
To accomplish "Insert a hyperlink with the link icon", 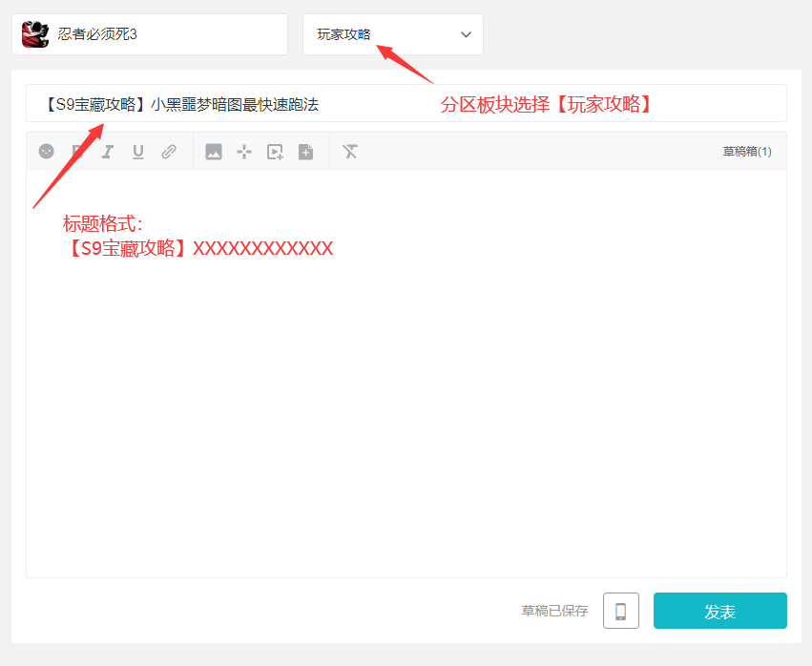I will (169, 152).
